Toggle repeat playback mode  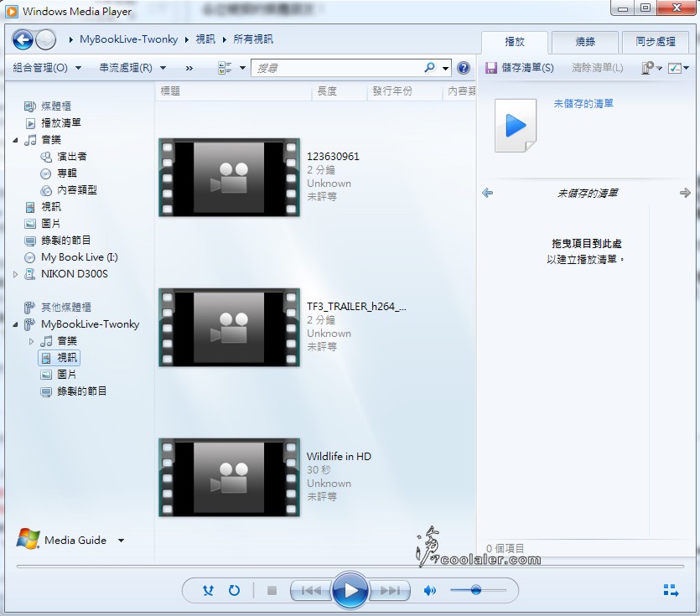[x=234, y=591]
